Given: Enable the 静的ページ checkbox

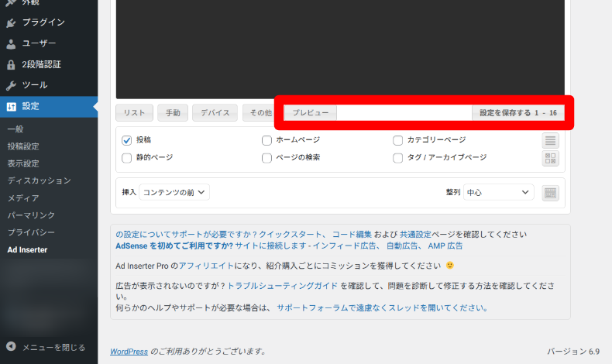Looking at the screenshot, I should [x=126, y=158].
